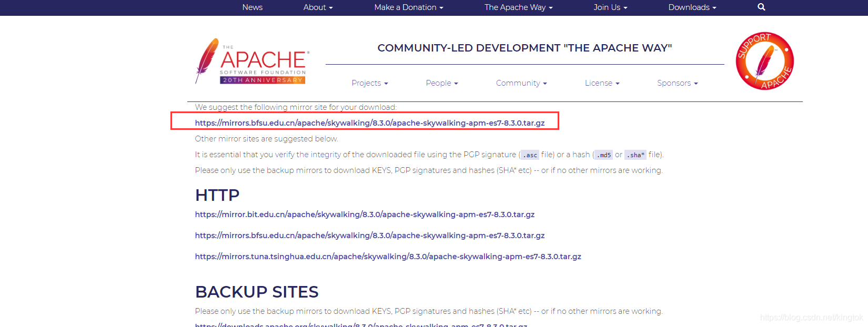This screenshot has height=327, width=868.
Task: Click the '.asc' code label
Action: click(530, 155)
